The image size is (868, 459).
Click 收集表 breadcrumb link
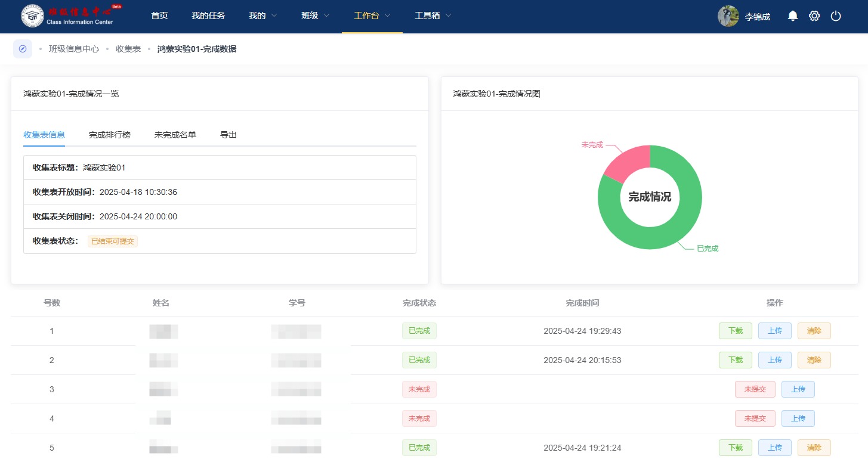click(x=128, y=49)
